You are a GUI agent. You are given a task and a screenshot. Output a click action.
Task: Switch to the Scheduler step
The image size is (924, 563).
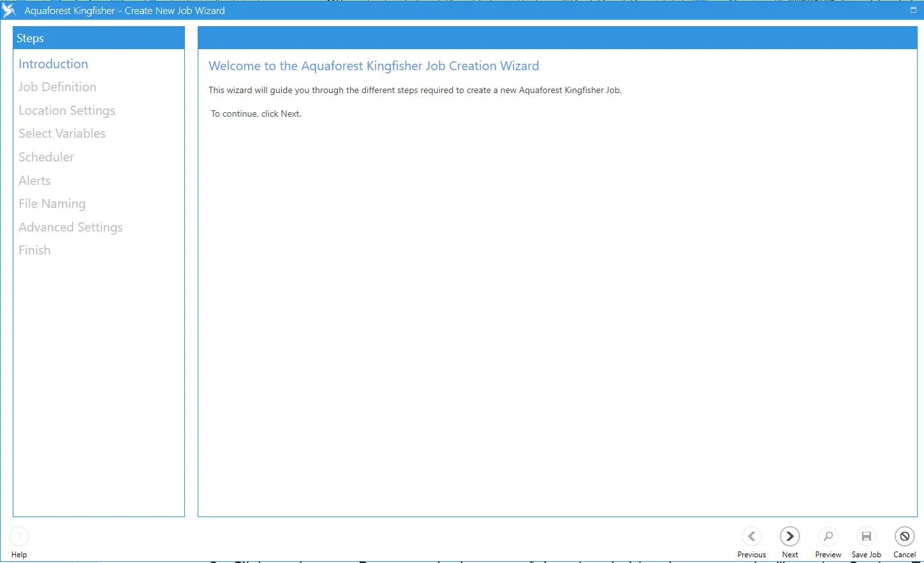(x=46, y=157)
